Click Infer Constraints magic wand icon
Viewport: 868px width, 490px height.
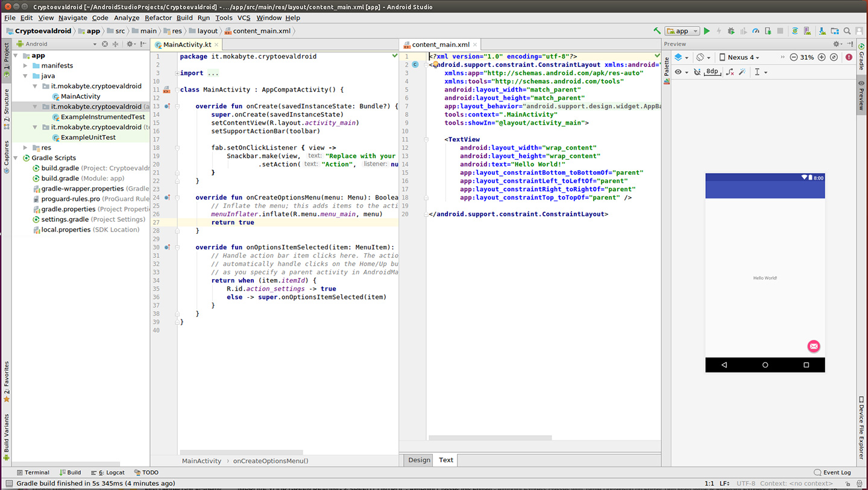click(742, 72)
